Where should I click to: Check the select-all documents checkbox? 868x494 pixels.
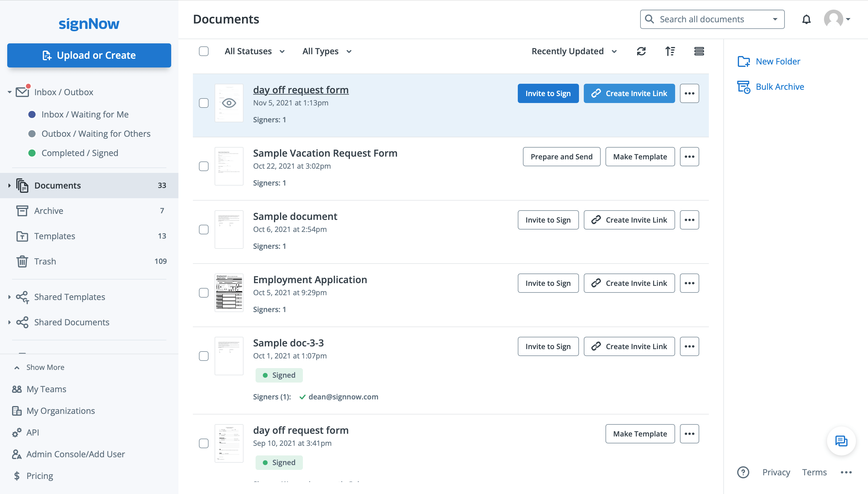pos(204,51)
